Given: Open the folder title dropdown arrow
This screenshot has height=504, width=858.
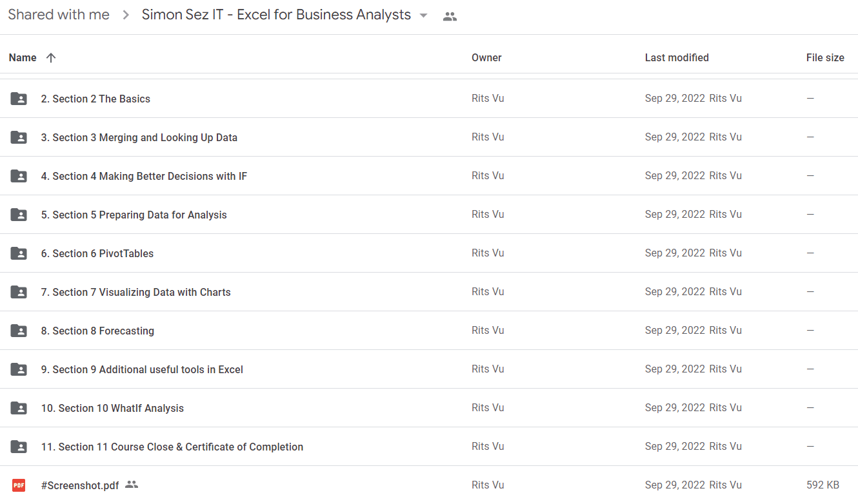Looking at the screenshot, I should tap(423, 15).
